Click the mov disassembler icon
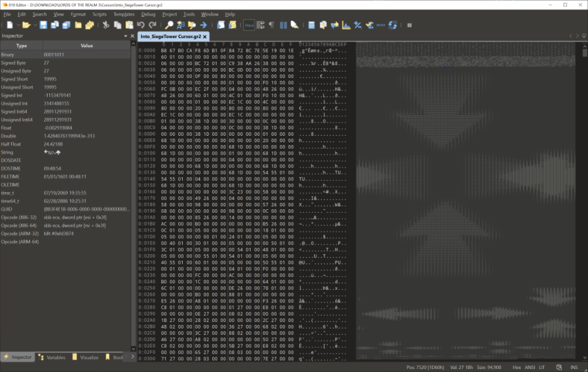The image size is (588, 372). coord(380,25)
